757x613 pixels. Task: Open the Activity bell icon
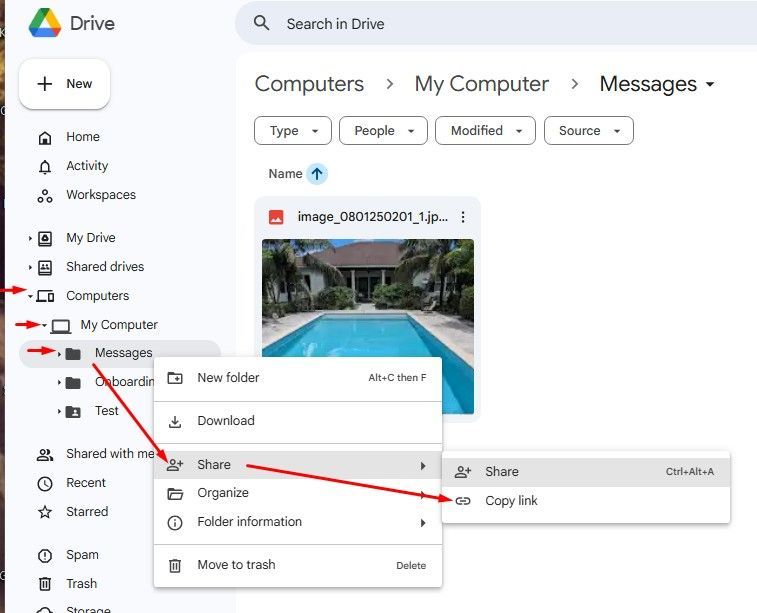click(45, 167)
